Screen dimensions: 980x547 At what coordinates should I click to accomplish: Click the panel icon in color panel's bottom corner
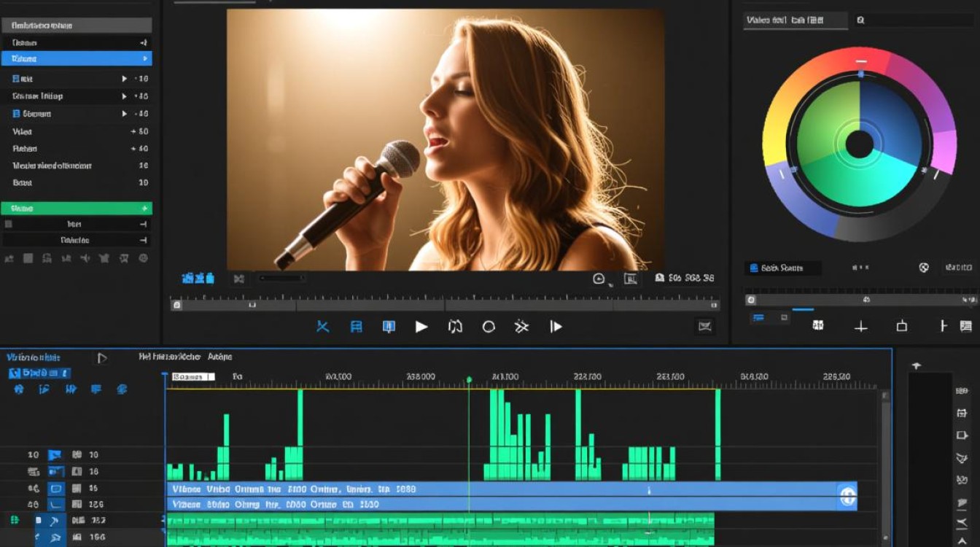966,326
